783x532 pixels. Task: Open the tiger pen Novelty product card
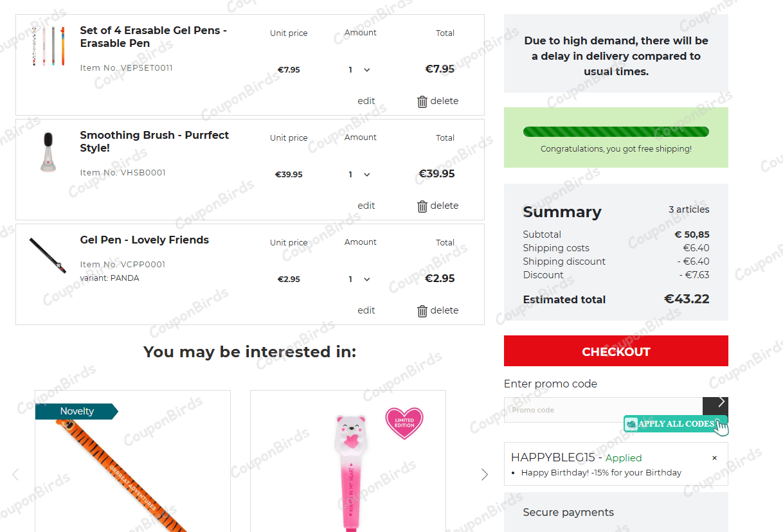coord(132,469)
